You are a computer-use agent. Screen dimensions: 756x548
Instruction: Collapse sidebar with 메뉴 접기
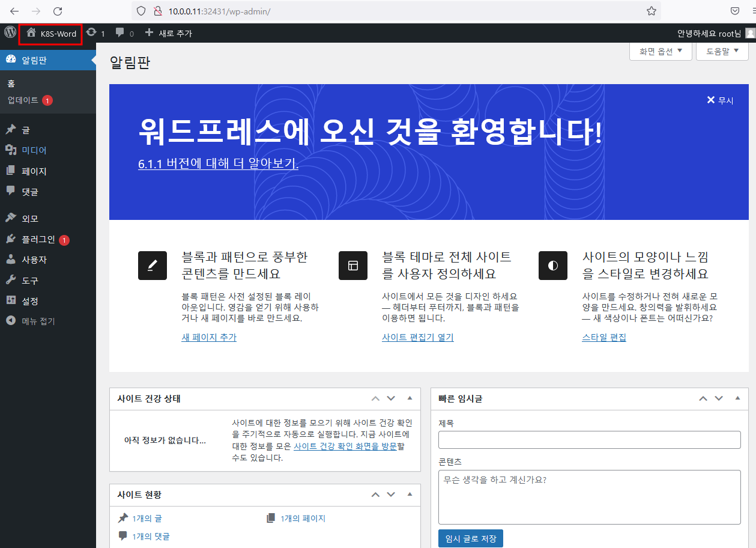click(x=48, y=321)
